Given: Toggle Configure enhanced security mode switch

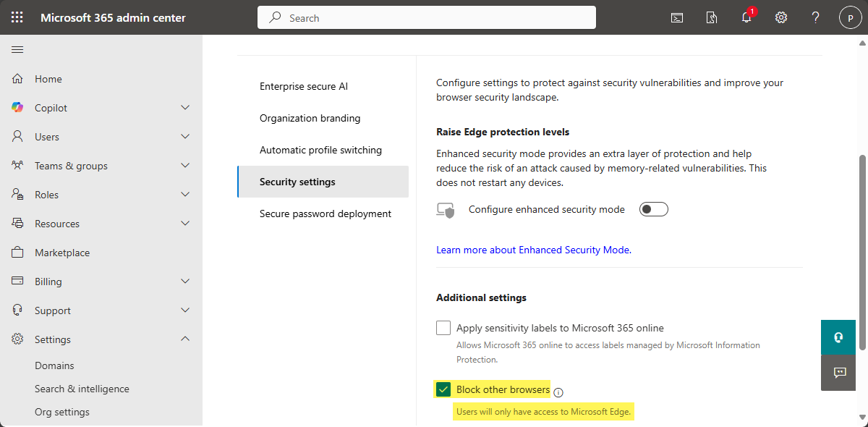Looking at the screenshot, I should pos(653,209).
